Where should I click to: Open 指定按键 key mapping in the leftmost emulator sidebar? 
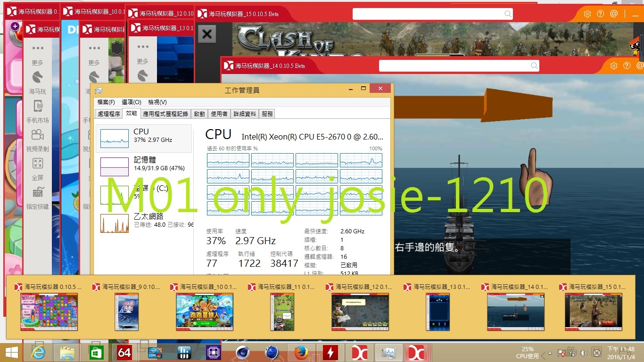coord(38,198)
